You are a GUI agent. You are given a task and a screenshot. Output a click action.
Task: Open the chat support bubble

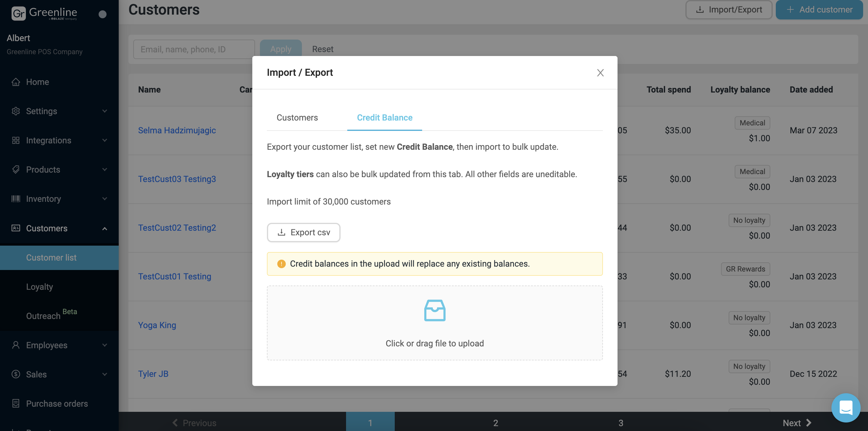coord(846,408)
